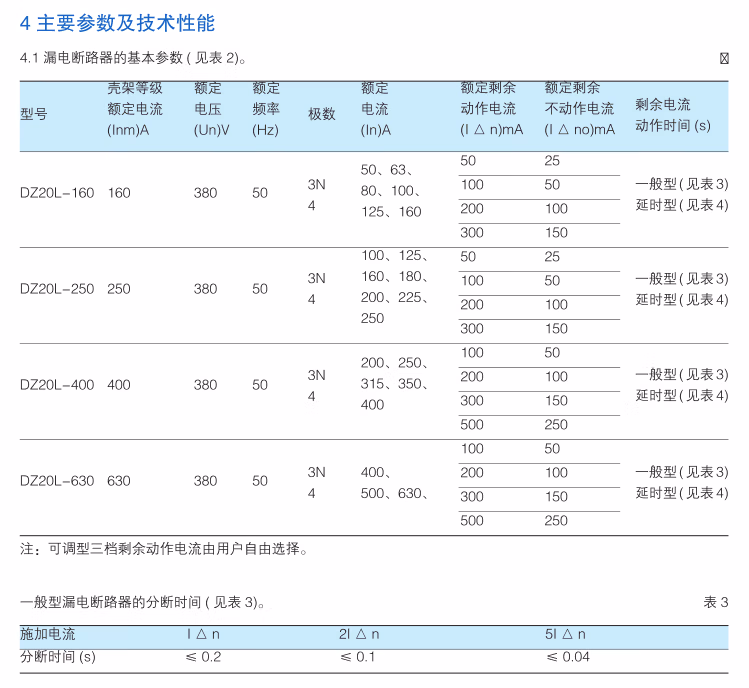Screen dimensions: 749x688
Task: Select the DZ20L-160 model cell
Action: coord(57,192)
